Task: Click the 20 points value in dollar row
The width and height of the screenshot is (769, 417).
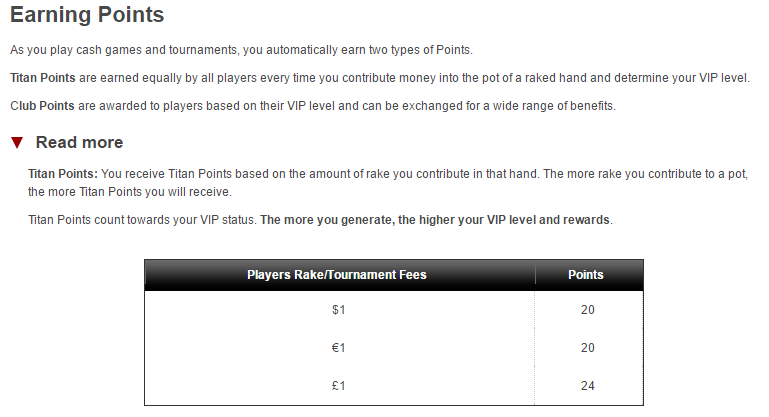Action: (588, 310)
